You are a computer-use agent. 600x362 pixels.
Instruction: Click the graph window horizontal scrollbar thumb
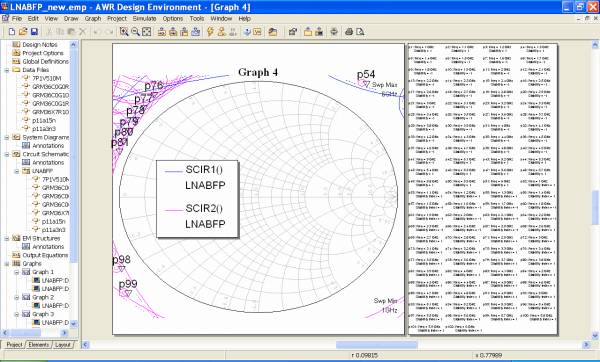pos(377,345)
